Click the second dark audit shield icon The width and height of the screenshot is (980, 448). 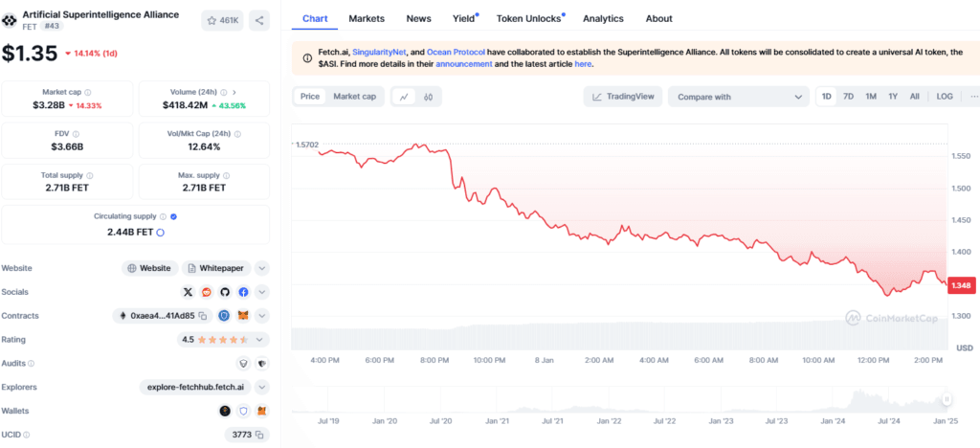[262, 363]
